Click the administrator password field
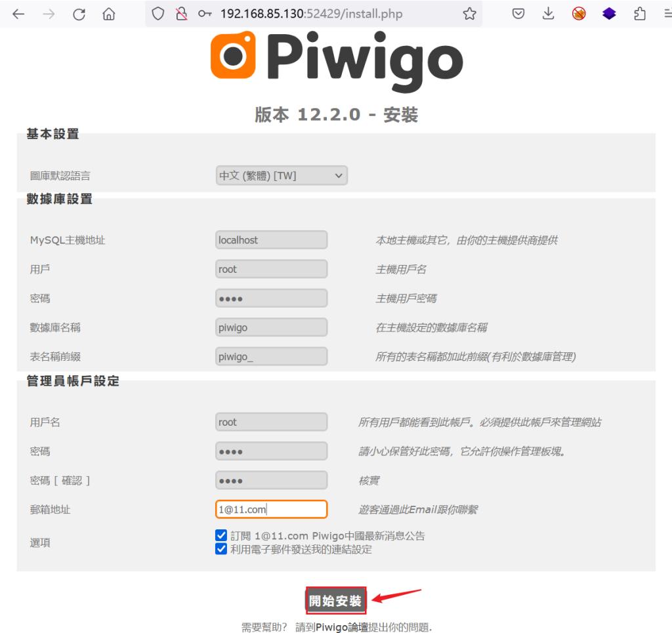The width and height of the screenshot is (672, 633). [271, 451]
